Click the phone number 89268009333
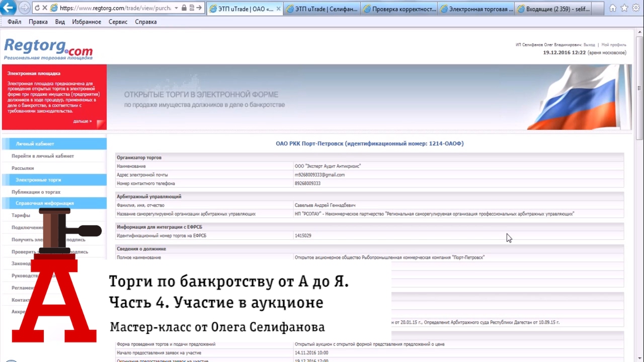Screen dimensions: 644x362 click(x=307, y=184)
